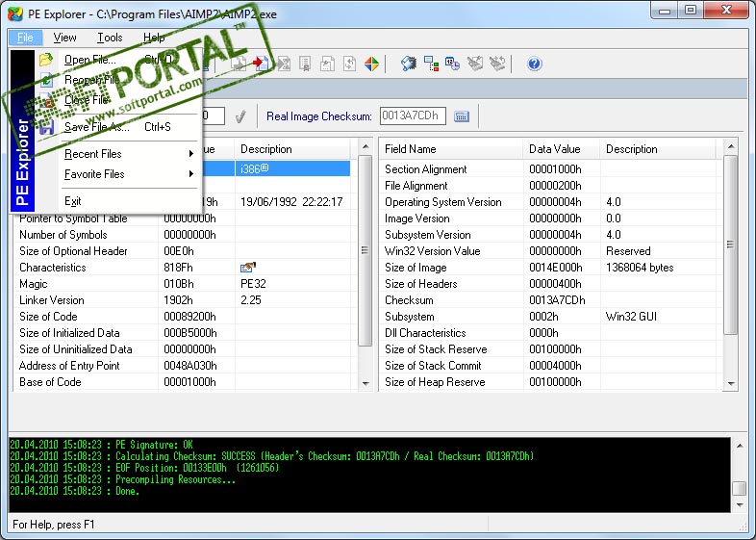Viewport: 756px width, 540px height.
Task: Select the Size of Image row
Action: tap(551, 268)
